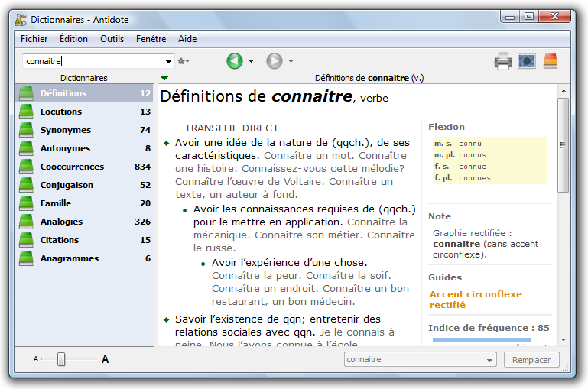
Task: Open the Aide menu
Action: (x=187, y=39)
